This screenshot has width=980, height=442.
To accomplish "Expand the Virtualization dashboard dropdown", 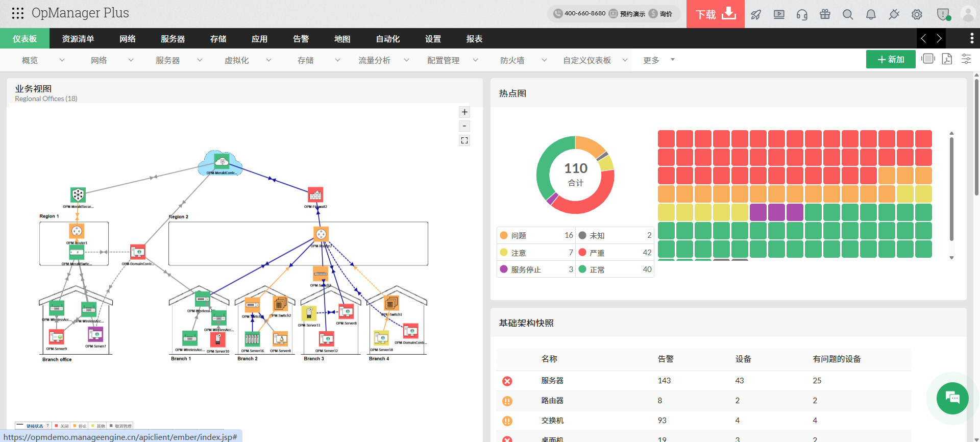I will (x=268, y=60).
